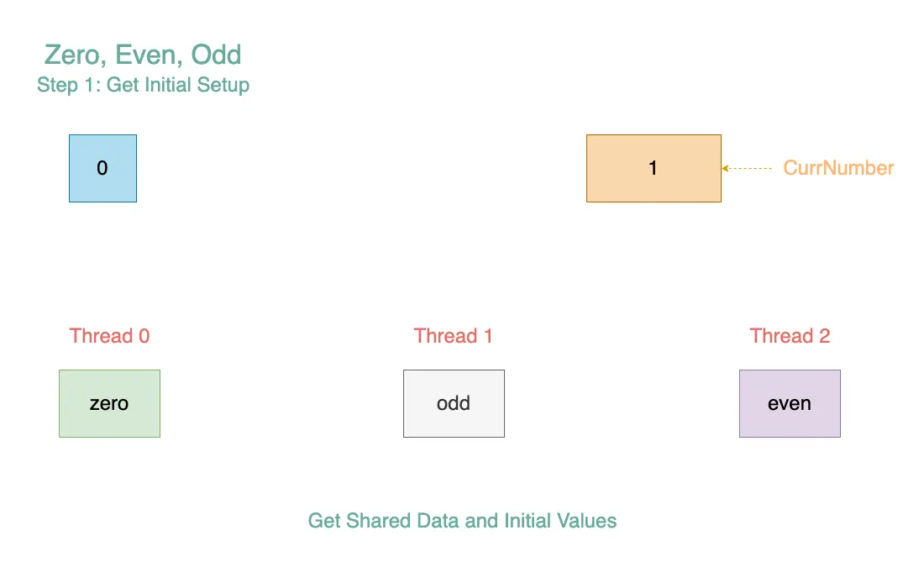
Task: Click the Step 1: Get Initial Setup subtitle
Action: click(143, 85)
